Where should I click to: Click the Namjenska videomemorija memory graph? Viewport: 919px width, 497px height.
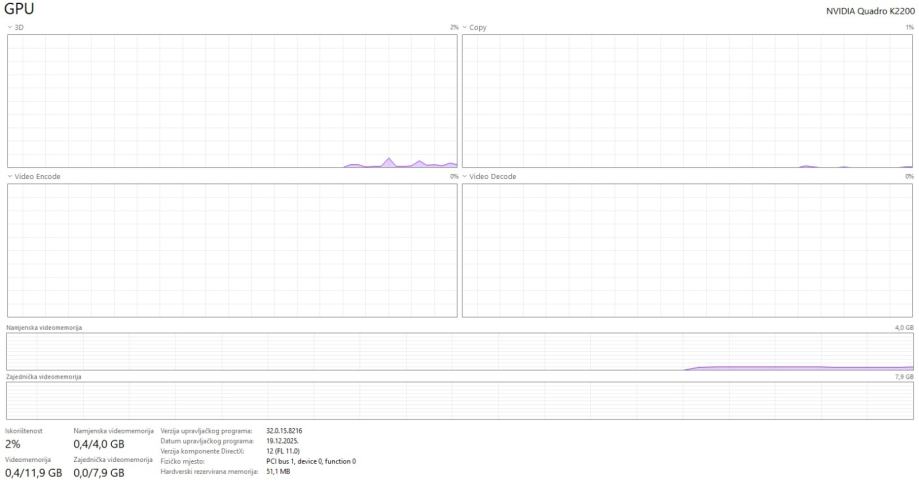click(x=460, y=352)
